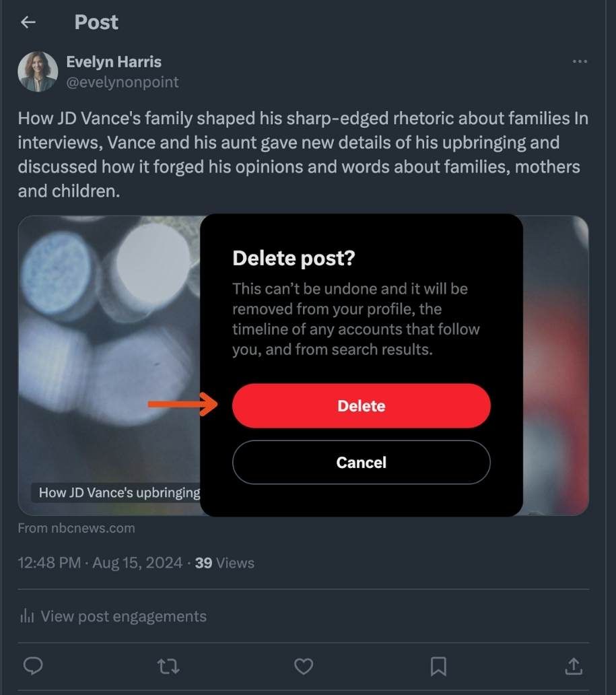Click the Post page title header
The image size is (616, 695).
96,22
